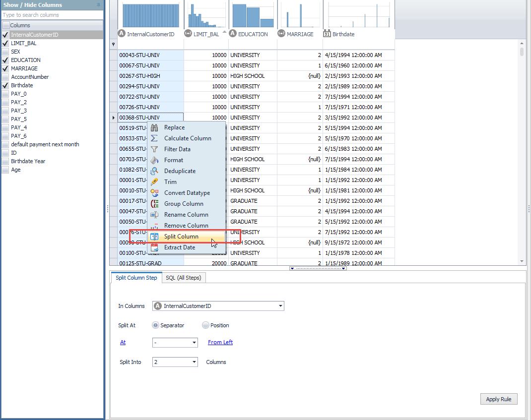Screen dimensions: 531x420
Task: Check the default payment next month checkbox
Action: pos(5,144)
